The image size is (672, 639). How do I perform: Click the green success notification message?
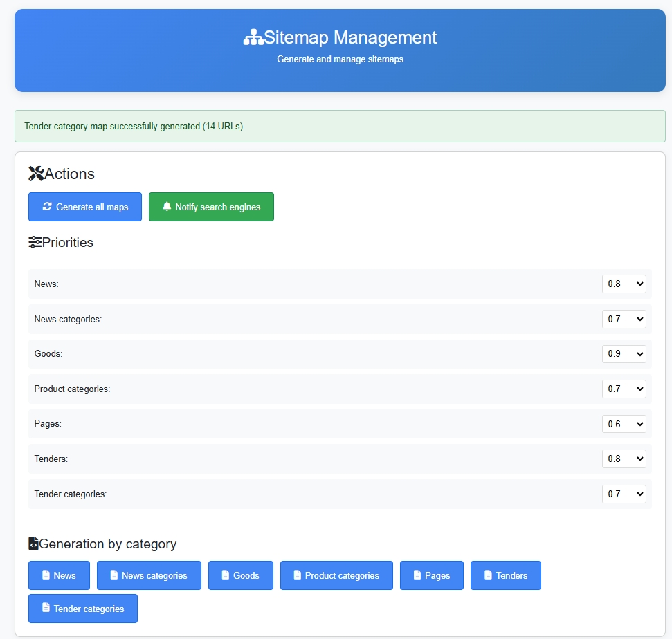[339, 127]
